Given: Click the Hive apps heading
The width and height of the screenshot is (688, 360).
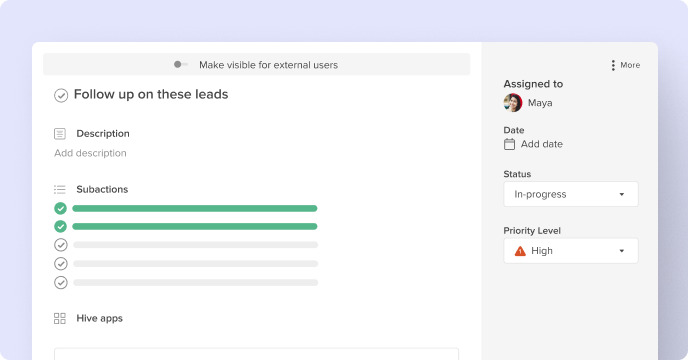Looking at the screenshot, I should tap(100, 318).
